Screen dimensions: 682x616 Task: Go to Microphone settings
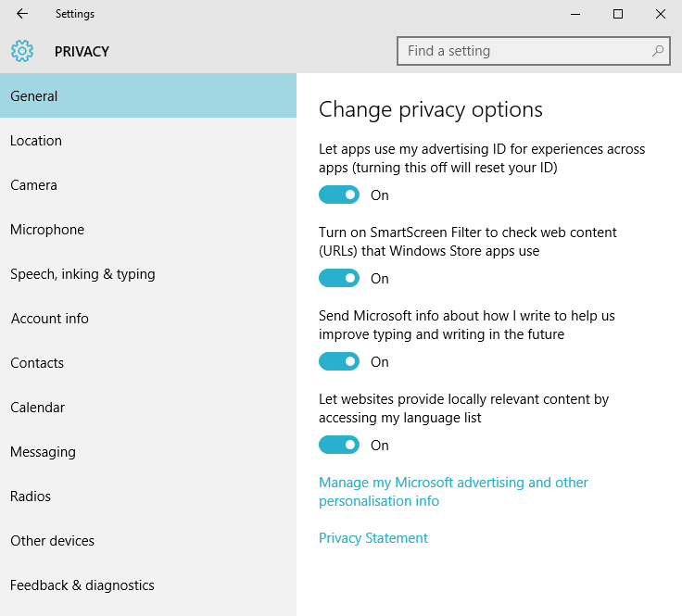[x=148, y=230]
